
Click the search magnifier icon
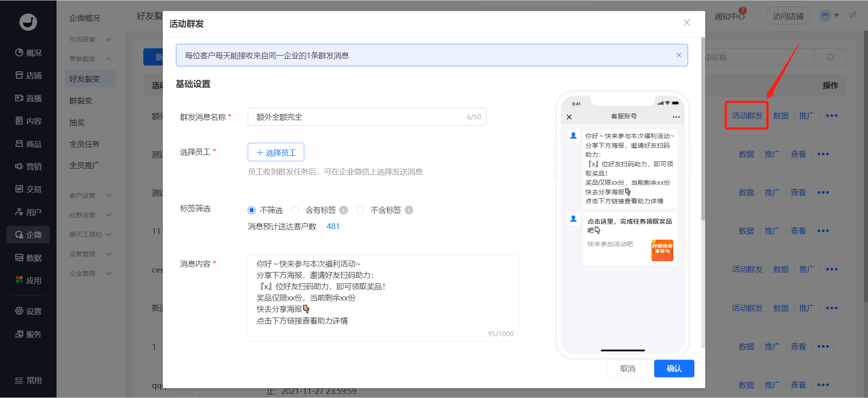click(x=830, y=57)
